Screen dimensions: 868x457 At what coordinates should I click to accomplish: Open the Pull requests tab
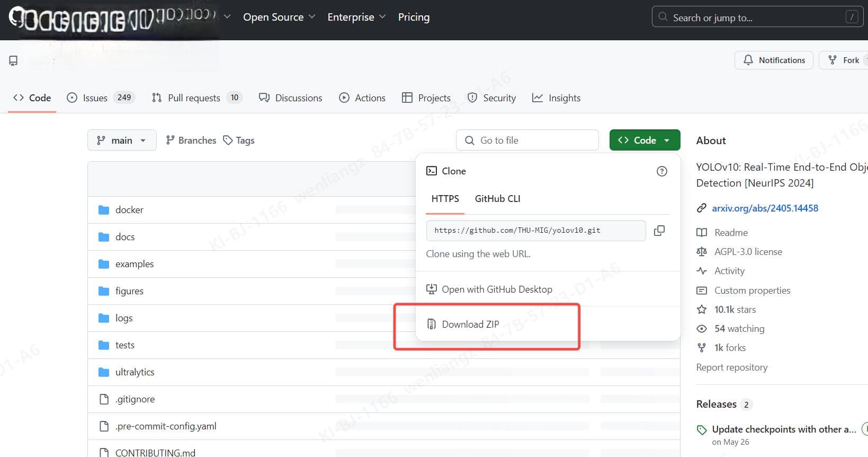(197, 98)
